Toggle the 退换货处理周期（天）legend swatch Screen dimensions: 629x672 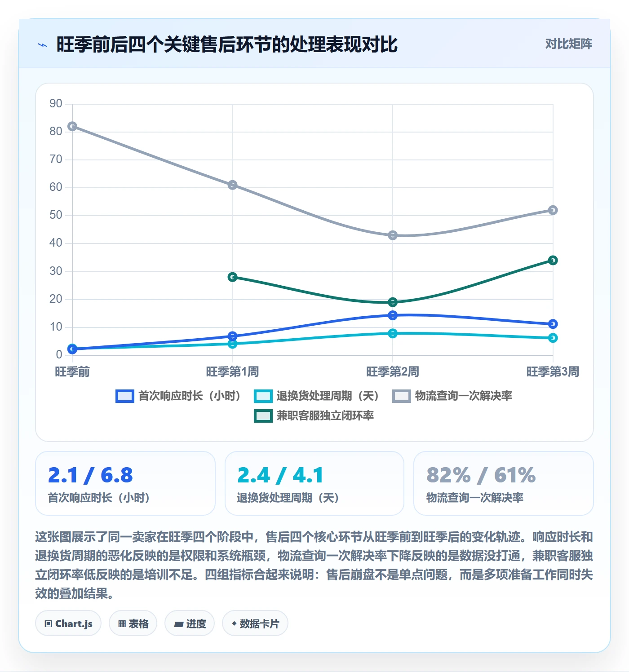pos(263,396)
